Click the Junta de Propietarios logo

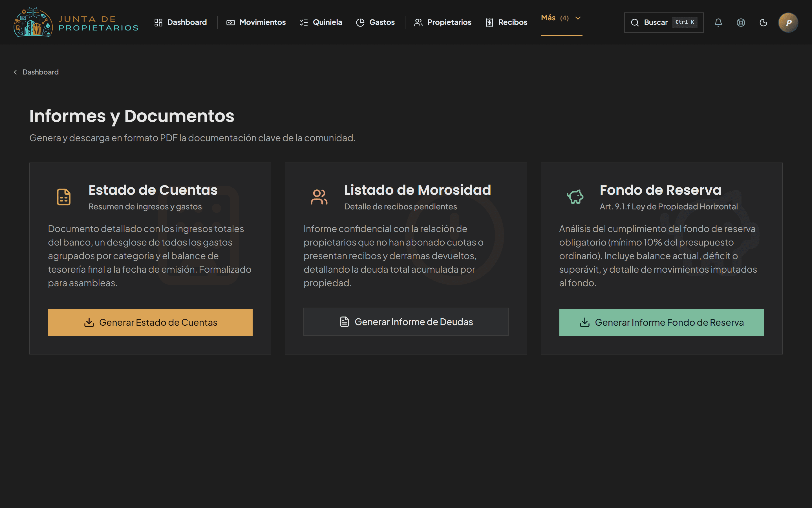76,22
